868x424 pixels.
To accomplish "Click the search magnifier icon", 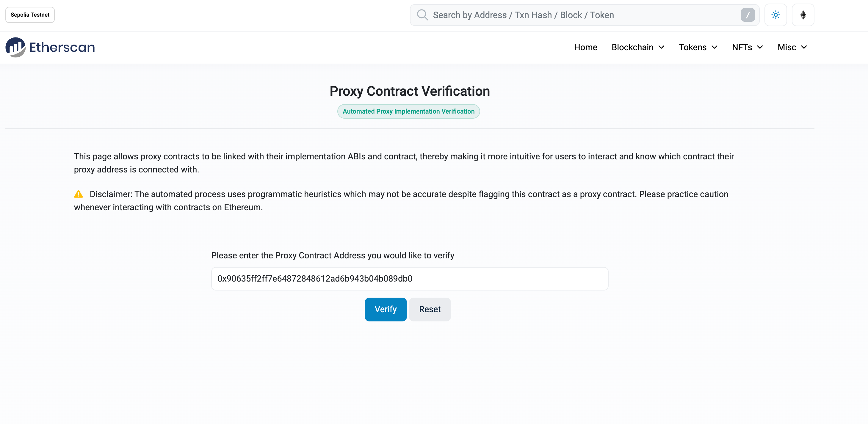I will click(x=422, y=15).
